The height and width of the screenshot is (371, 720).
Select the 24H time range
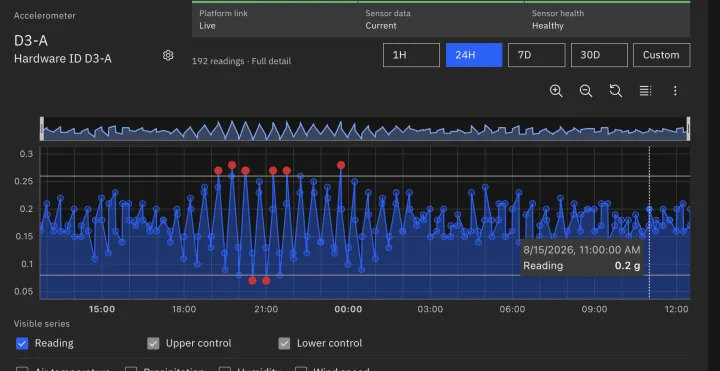tap(474, 55)
